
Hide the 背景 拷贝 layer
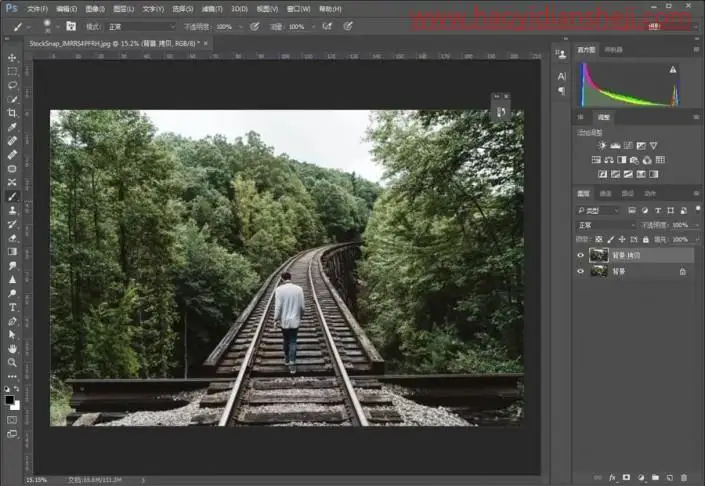tap(580, 255)
